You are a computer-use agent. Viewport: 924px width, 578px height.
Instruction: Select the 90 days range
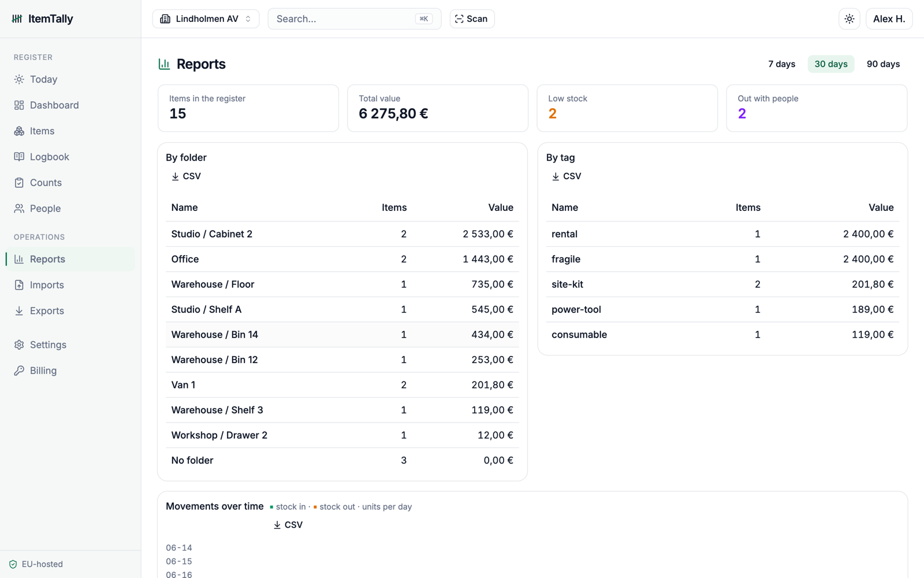(883, 64)
